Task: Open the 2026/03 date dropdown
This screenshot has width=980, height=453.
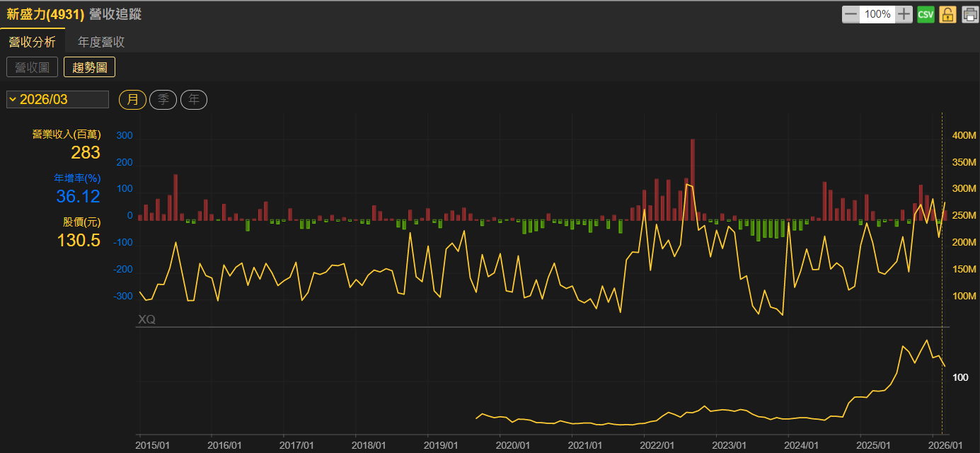Action: tap(57, 99)
